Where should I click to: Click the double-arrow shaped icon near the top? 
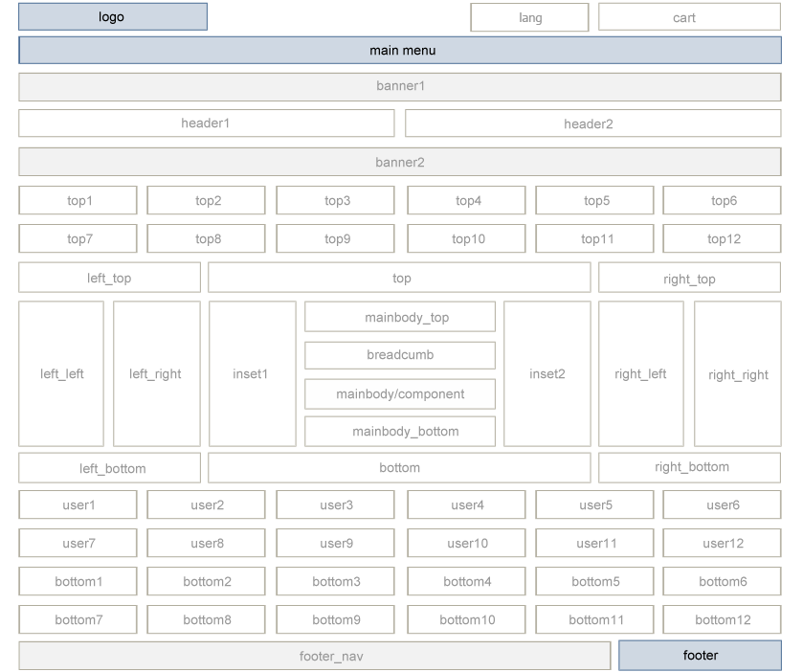[530, 17]
